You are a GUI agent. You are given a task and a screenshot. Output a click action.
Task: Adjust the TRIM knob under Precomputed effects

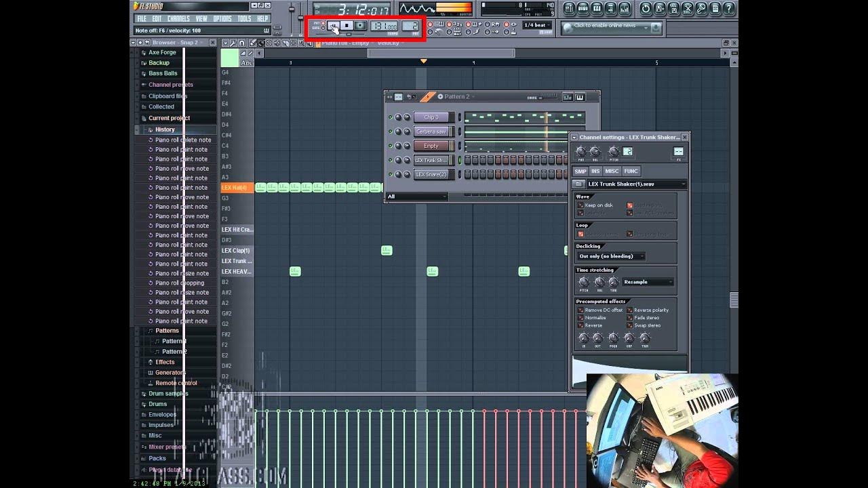point(645,338)
